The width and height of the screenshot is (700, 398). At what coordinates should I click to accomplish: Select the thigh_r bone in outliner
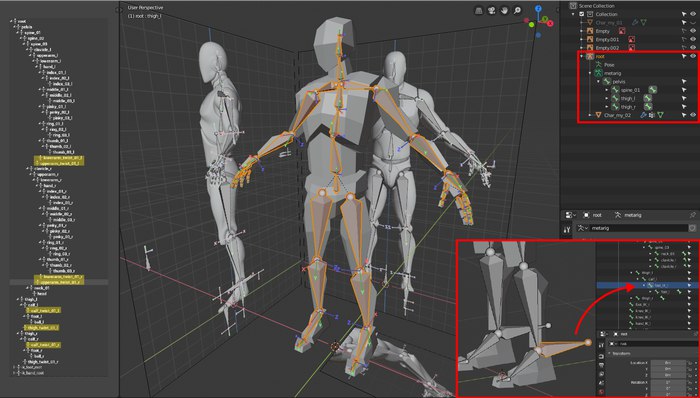pyautogui.click(x=628, y=107)
